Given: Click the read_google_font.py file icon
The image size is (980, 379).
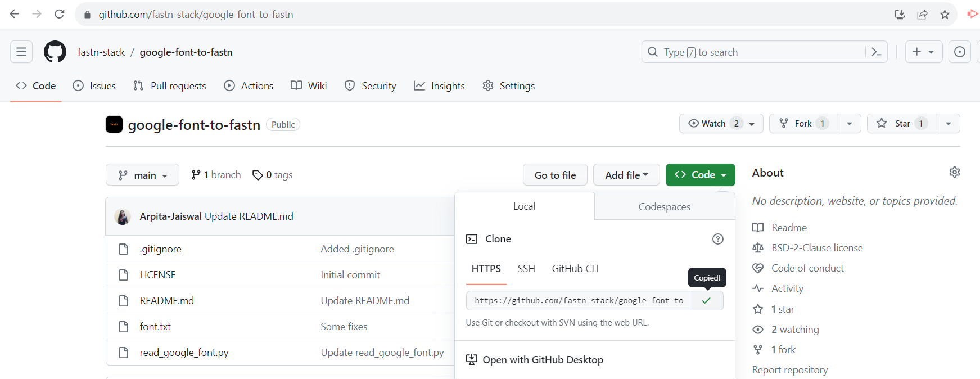Looking at the screenshot, I should tap(124, 353).
